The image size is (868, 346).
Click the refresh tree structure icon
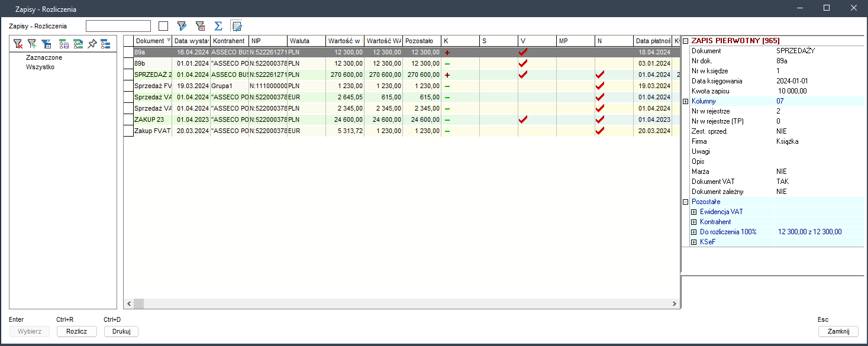tap(78, 44)
